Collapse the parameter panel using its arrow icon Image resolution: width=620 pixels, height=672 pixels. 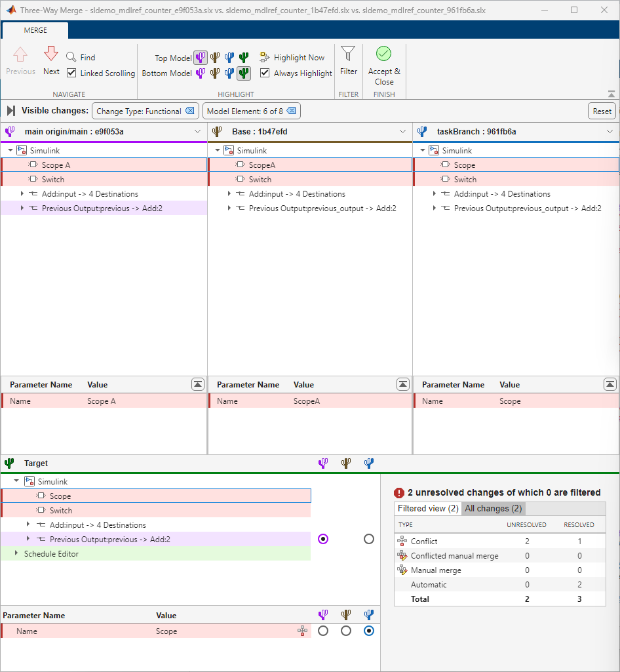pyautogui.click(x=197, y=384)
